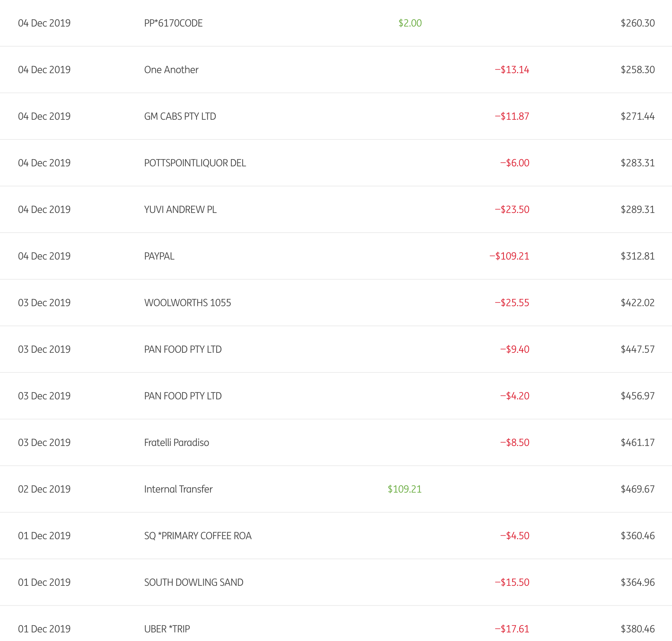The width and height of the screenshot is (672, 641).
Task: Select PAN FOOD PTY LTD −$9.40 row
Action: pyautogui.click(x=183, y=350)
